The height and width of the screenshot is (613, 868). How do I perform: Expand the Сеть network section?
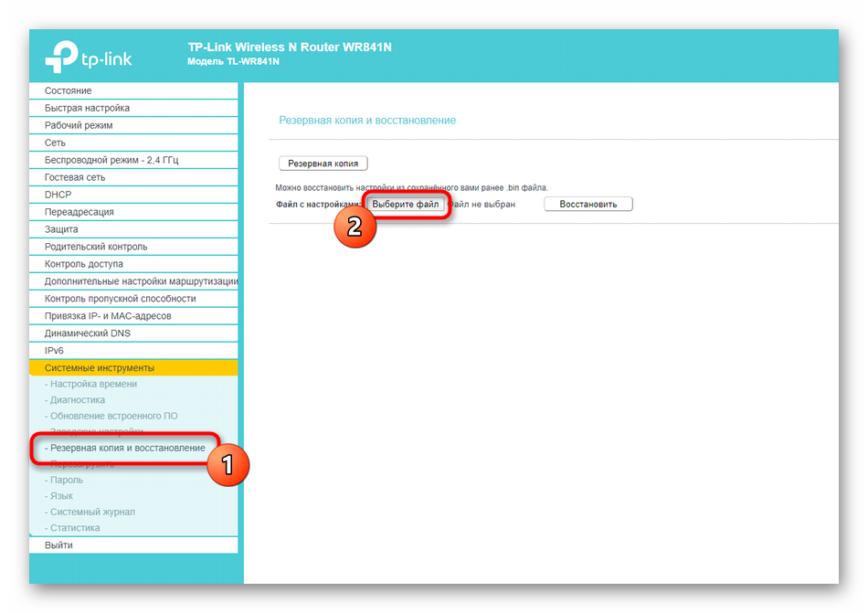55,143
